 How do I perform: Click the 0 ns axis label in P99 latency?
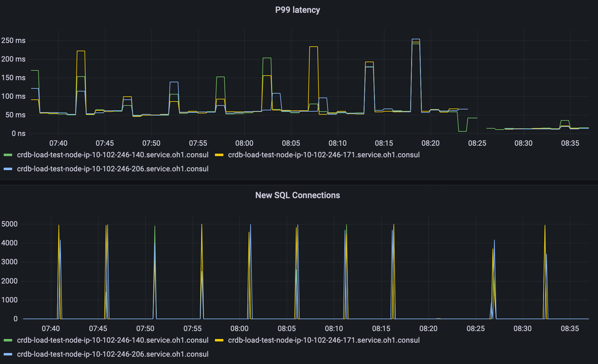pos(19,134)
